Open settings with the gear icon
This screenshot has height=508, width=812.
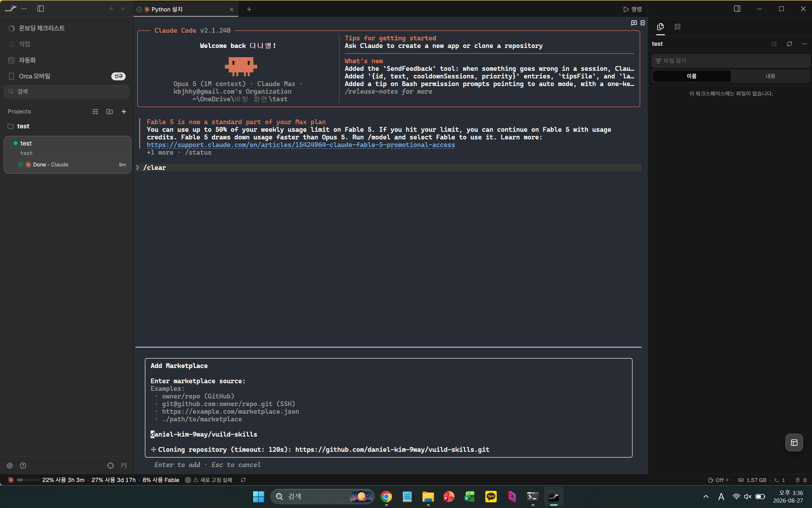(x=10, y=466)
